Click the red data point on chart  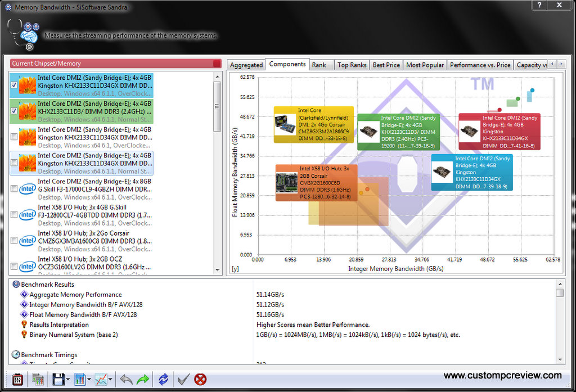pos(499,110)
